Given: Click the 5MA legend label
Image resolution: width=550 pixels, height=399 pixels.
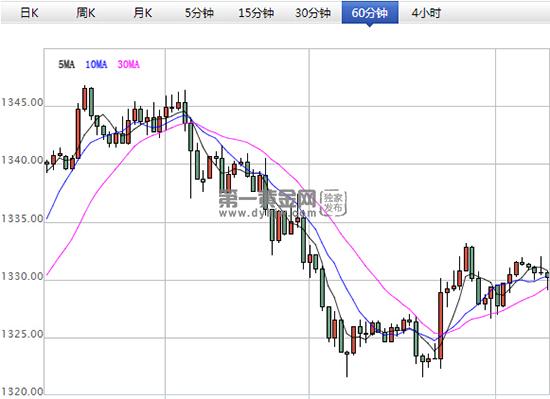Looking at the screenshot, I should [66, 65].
